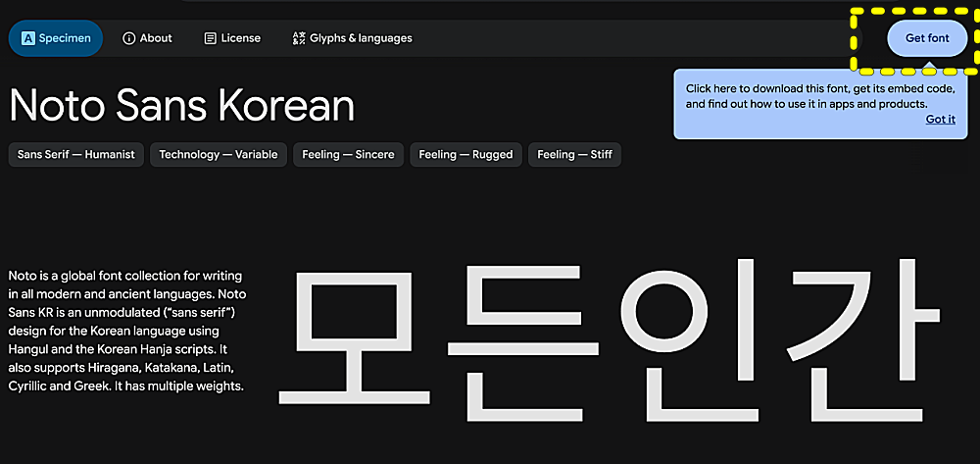Select the Technology — Variable tag

click(x=219, y=154)
